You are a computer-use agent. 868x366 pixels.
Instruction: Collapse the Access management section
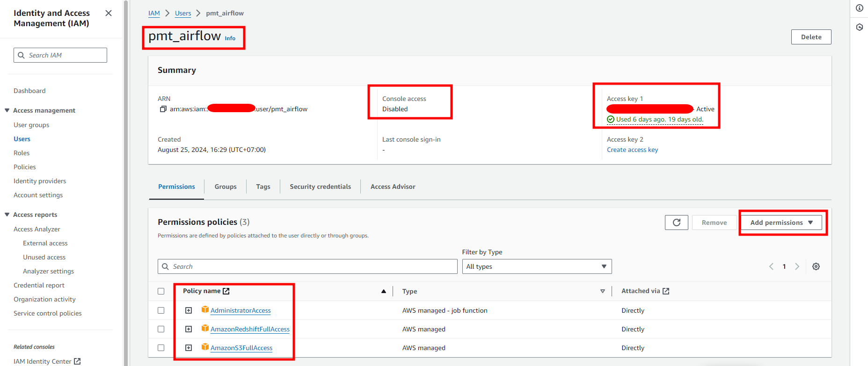click(7, 110)
